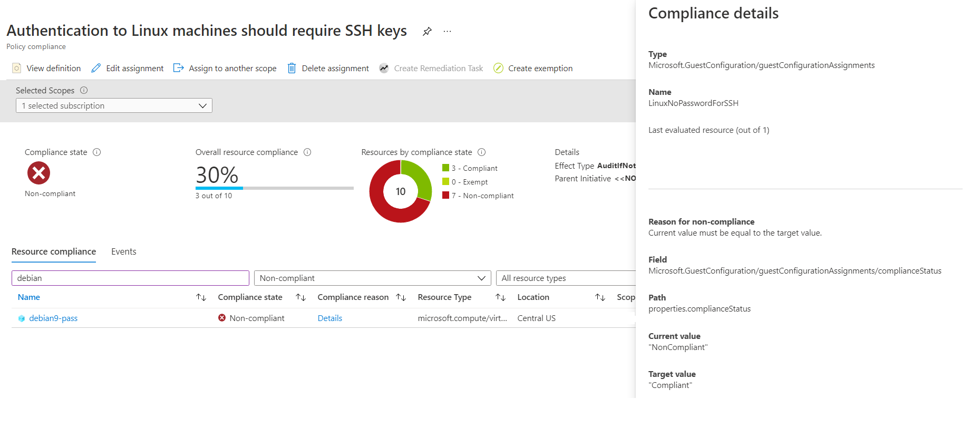Click the Compliance state info icon
This screenshot has height=437, width=980.
coord(97,152)
